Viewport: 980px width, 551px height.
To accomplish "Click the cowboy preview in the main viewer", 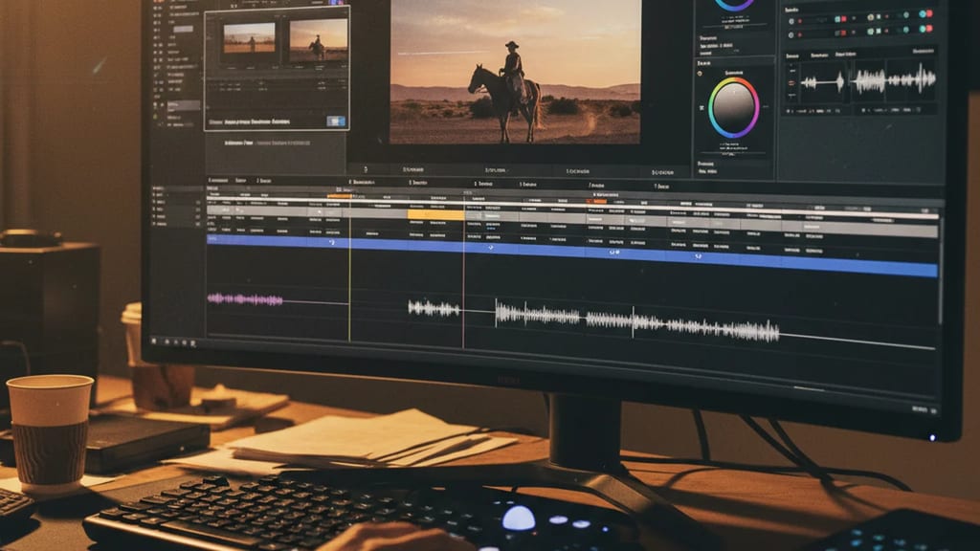I will pos(515,71).
